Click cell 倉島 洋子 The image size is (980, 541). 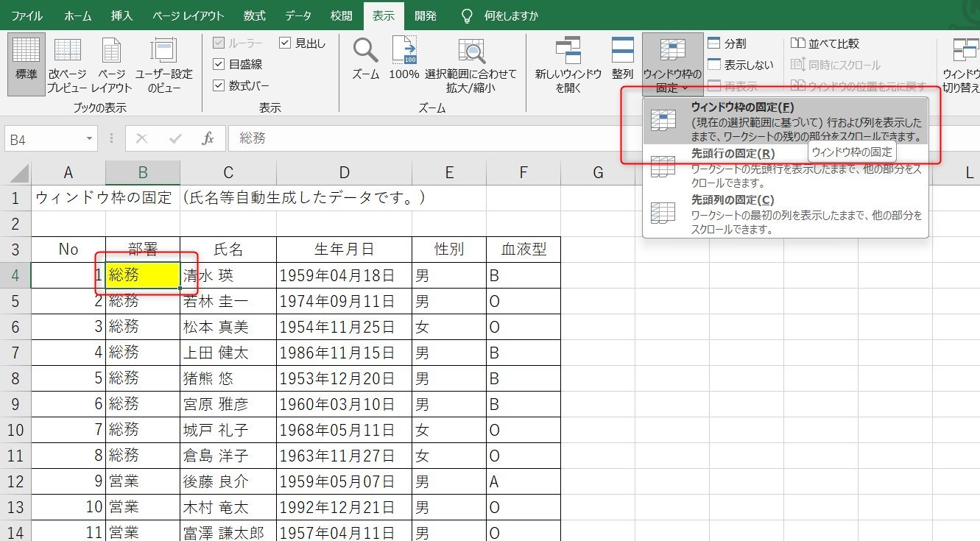[228, 456]
